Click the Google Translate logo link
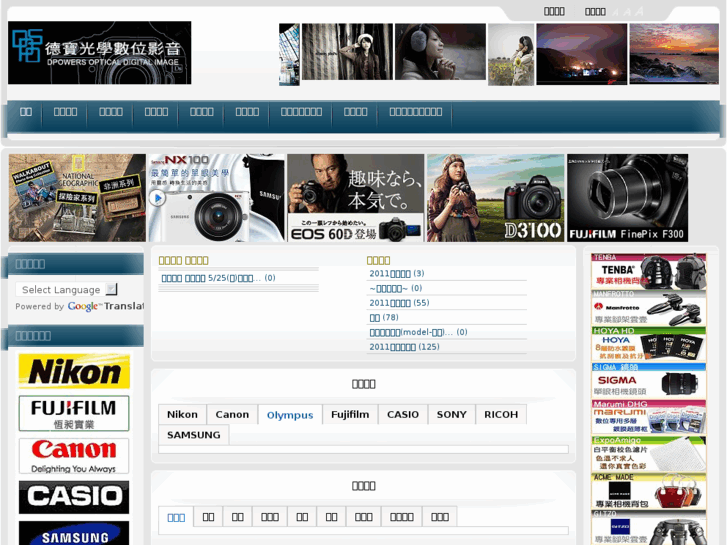The image size is (727, 545). click(83, 306)
